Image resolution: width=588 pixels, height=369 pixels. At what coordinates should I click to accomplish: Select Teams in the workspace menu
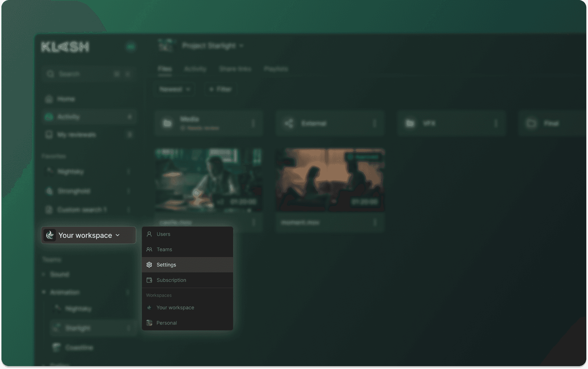(187, 250)
